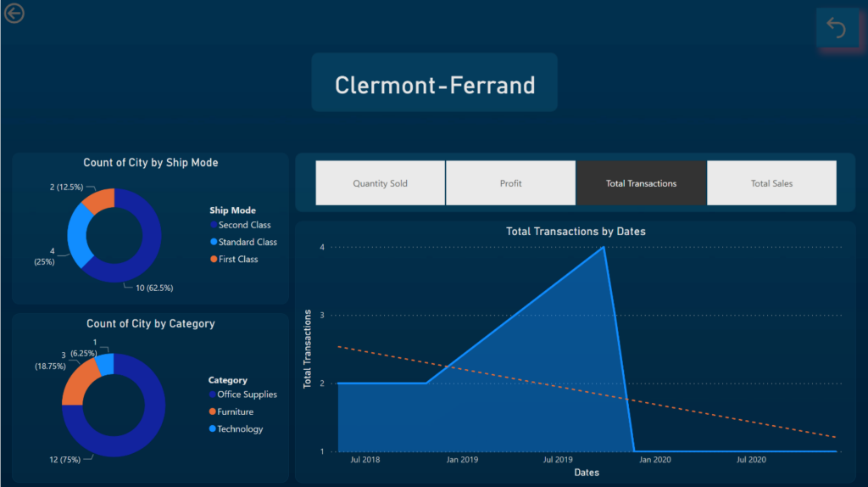868x487 pixels.
Task: Click the Standard Class legend dot
Action: coord(214,242)
